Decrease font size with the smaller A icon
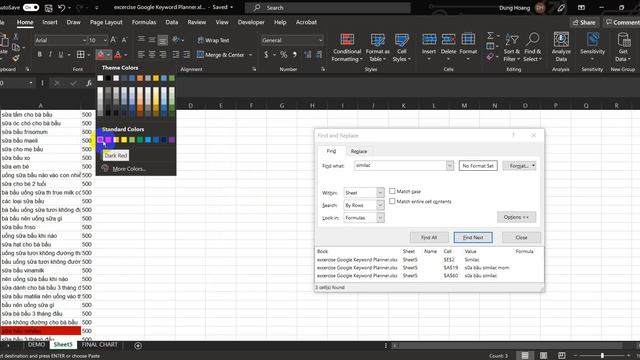This screenshot has width=640, height=360. click(x=124, y=40)
